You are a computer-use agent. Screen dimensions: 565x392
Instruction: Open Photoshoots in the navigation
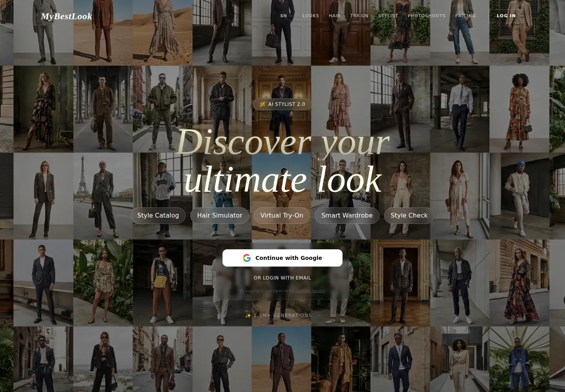(426, 16)
